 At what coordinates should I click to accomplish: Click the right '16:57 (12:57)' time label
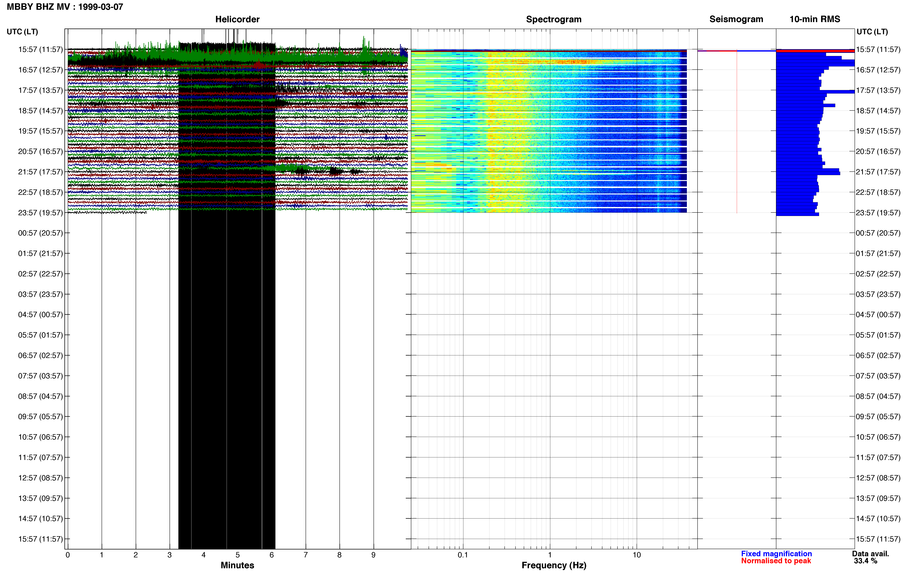click(x=878, y=70)
